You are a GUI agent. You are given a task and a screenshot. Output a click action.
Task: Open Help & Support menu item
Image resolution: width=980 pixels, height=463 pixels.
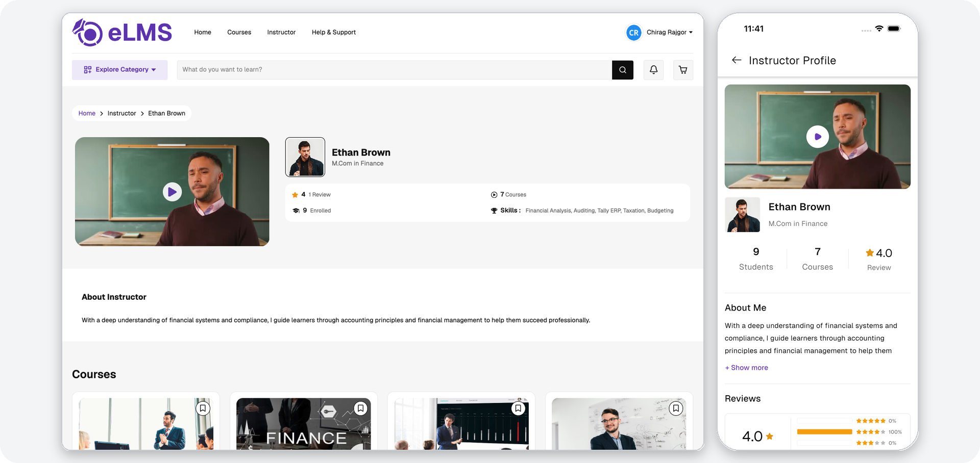tap(334, 32)
